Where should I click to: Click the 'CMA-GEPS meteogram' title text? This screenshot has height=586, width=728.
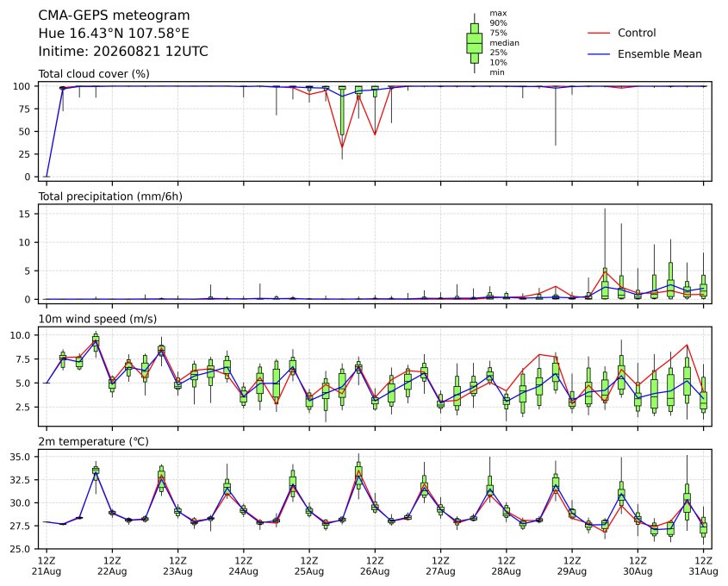[x=114, y=16]
